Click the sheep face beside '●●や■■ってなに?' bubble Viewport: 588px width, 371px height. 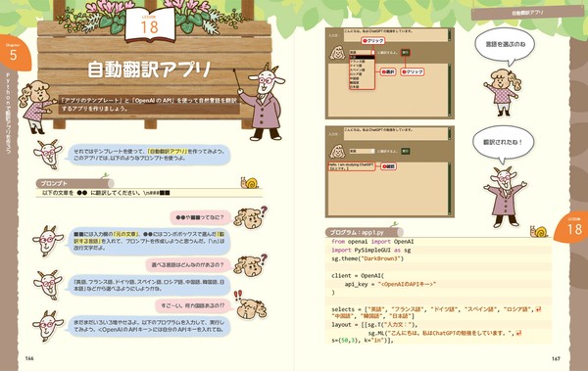pyautogui.click(x=249, y=218)
